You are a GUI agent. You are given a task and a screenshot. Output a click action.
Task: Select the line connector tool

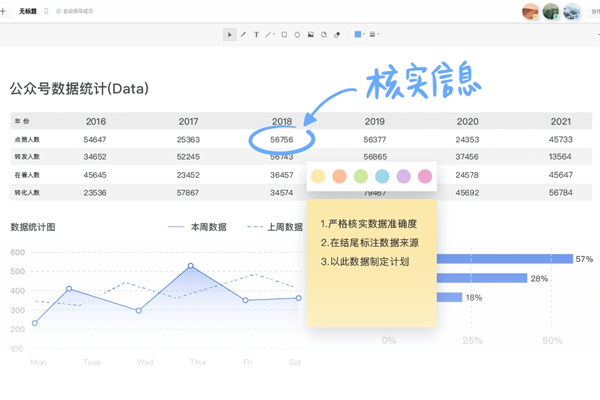point(270,34)
